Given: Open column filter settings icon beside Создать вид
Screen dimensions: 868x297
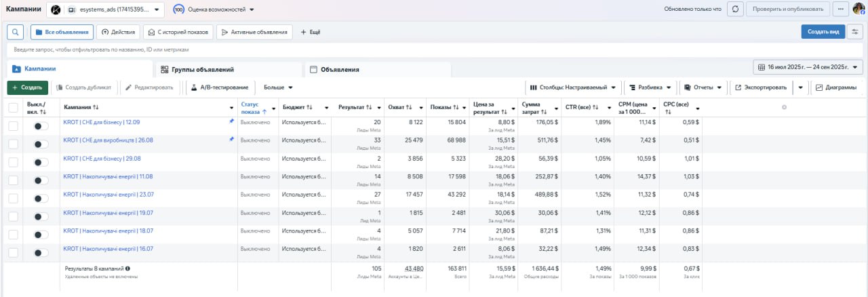Looking at the screenshot, I should tap(855, 32).
